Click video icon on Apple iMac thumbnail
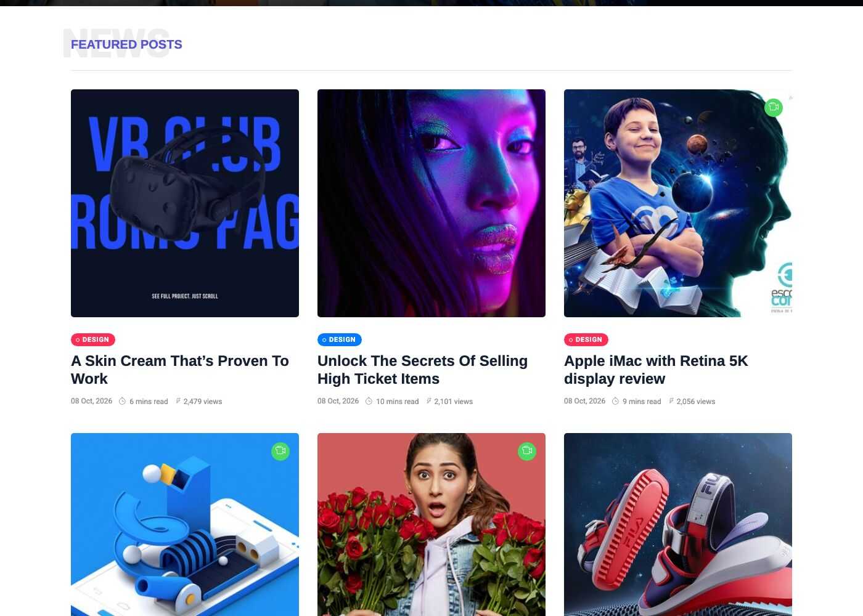863x616 pixels. tap(774, 107)
